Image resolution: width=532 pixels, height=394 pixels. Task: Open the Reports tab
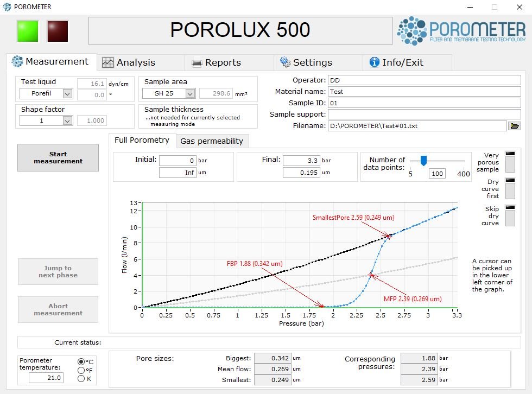[x=229, y=62]
